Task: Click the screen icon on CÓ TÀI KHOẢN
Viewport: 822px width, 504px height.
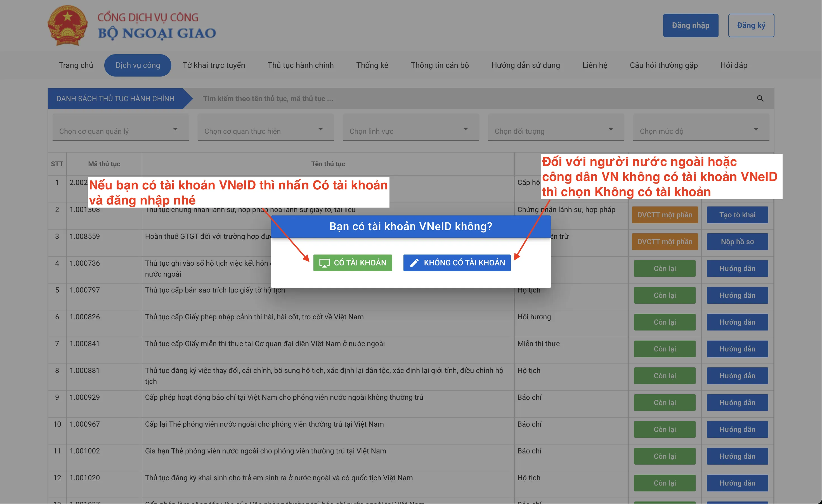Action: click(324, 263)
